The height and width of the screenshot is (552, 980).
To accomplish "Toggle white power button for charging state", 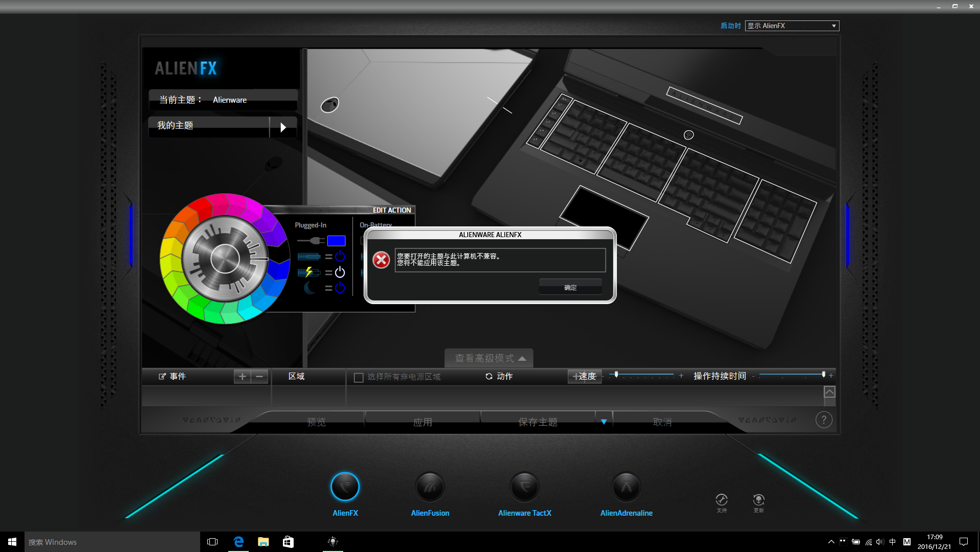I will click(340, 272).
